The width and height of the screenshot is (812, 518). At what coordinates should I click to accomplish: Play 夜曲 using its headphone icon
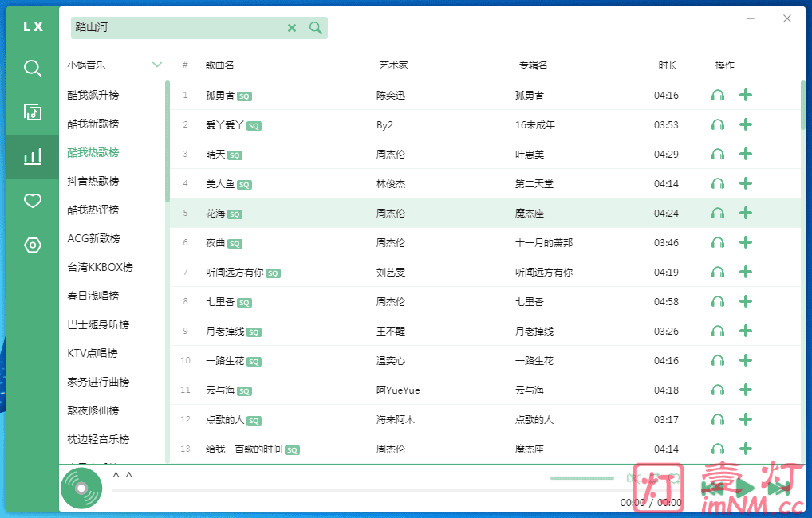pos(718,243)
